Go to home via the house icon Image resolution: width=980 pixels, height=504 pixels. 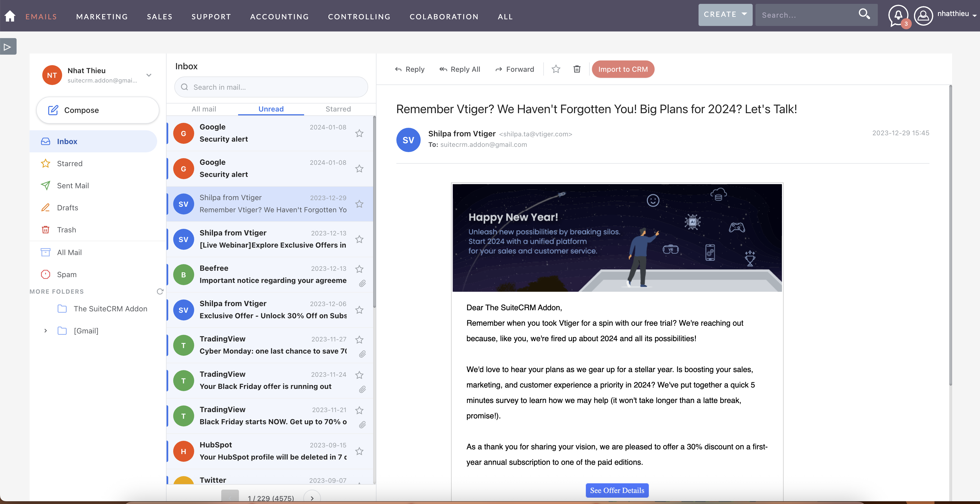tap(10, 16)
